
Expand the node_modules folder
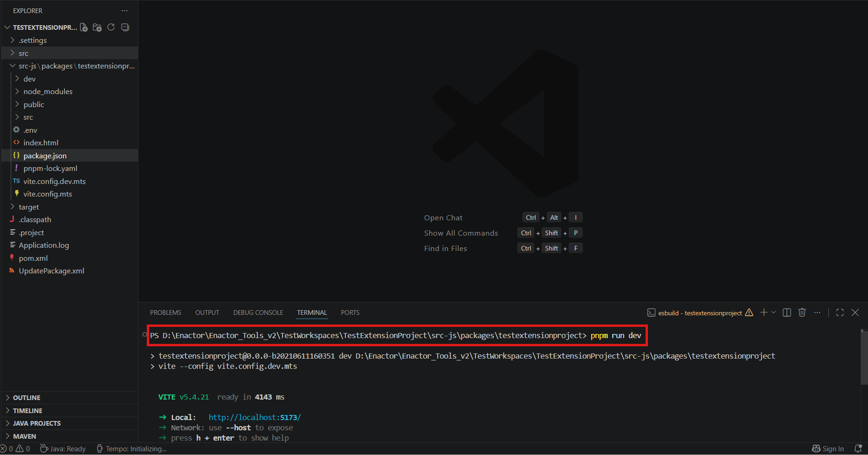(x=70, y=91)
